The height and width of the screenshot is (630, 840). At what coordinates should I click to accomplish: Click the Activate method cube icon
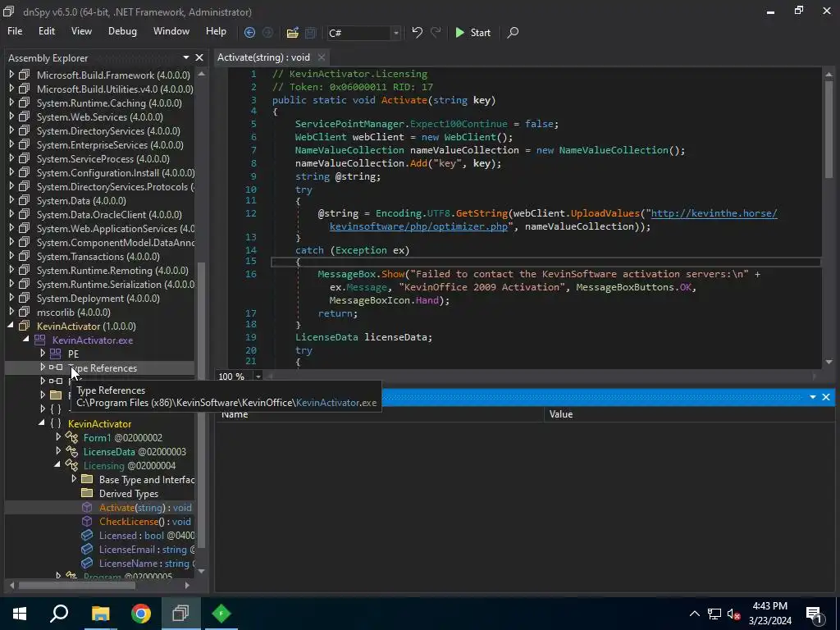[87, 507]
